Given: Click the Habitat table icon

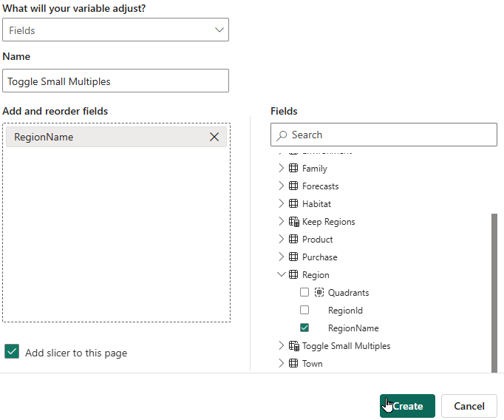Looking at the screenshot, I should (x=293, y=203).
